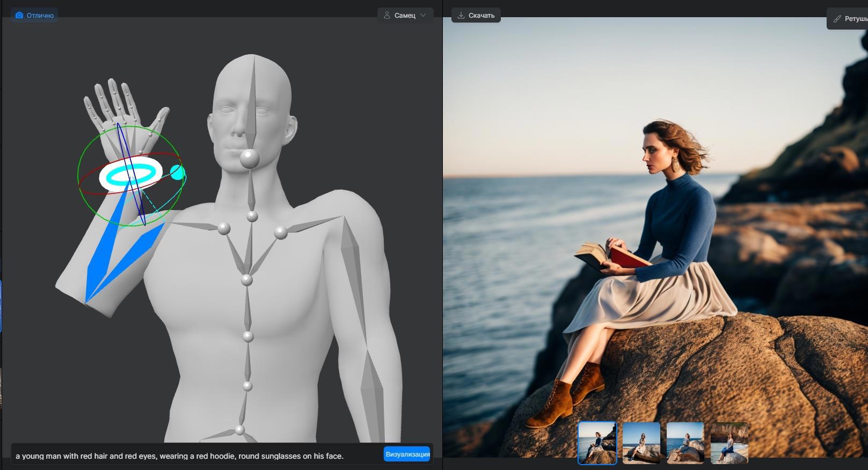Expand the chevron arrow next to Самец

pos(423,16)
